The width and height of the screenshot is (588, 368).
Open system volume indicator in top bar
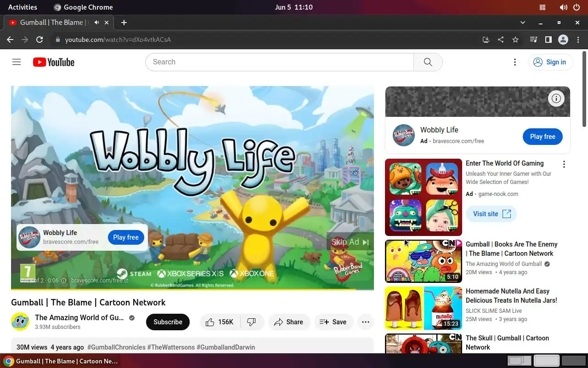pyautogui.click(x=563, y=7)
